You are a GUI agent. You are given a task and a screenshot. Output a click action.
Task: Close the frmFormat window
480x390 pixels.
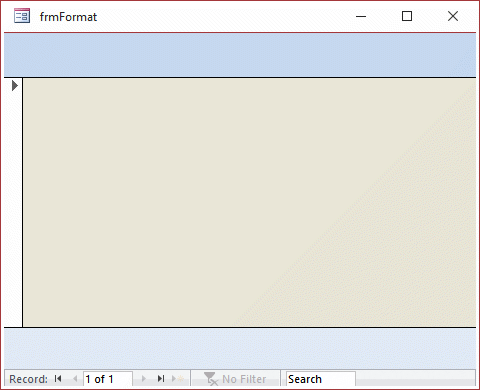point(453,16)
